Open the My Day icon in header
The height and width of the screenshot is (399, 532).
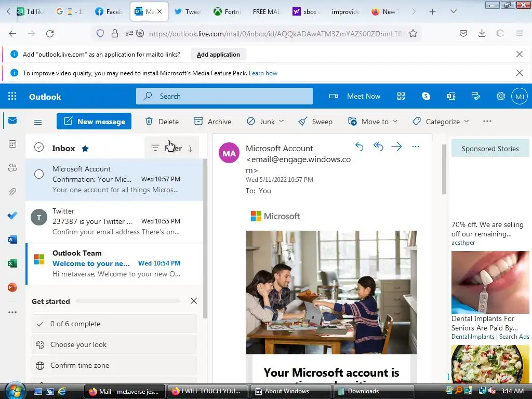[476, 96]
